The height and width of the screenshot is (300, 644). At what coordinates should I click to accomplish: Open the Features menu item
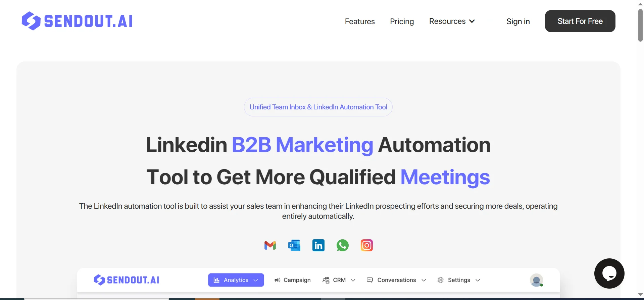pos(360,21)
